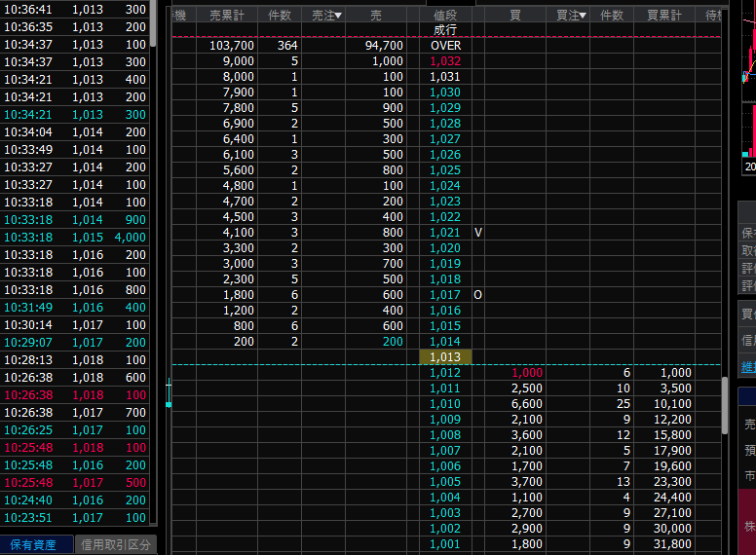Click price 1,031 in the order book
The width and height of the screenshot is (756, 555).
445,77
